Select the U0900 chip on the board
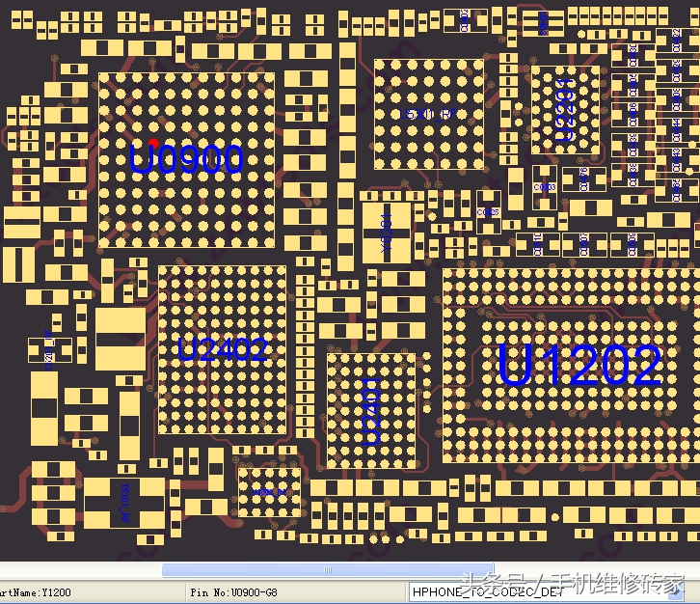Viewport: 700px width, 604px height. (186, 160)
